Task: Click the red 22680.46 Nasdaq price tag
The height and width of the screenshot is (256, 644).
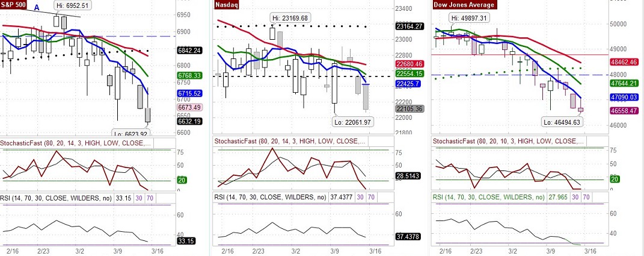Action: coord(410,64)
